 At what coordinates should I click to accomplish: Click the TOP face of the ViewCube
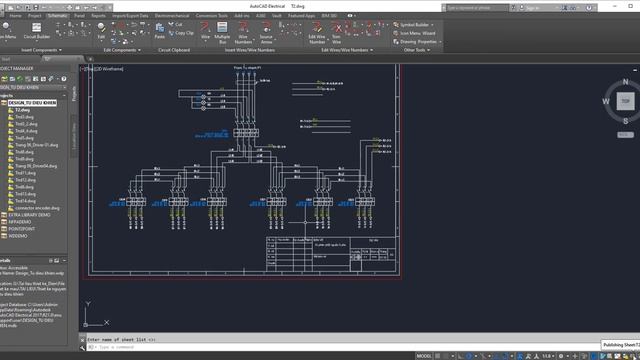tap(625, 101)
